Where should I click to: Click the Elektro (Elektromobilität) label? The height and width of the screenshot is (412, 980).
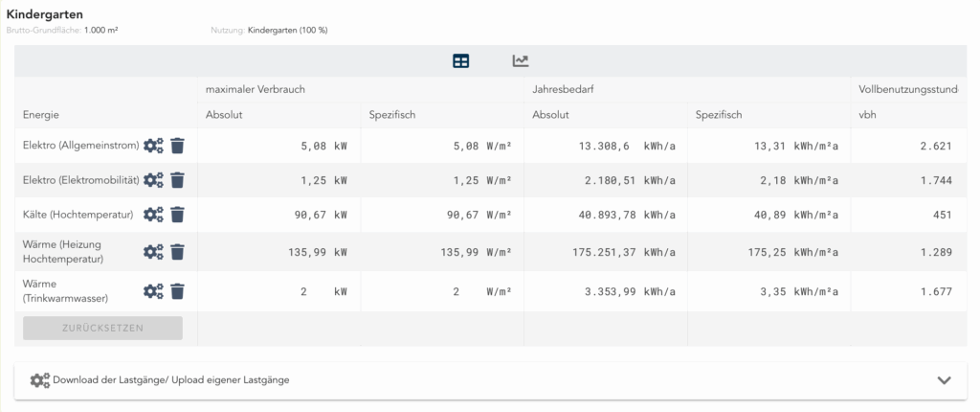point(81,180)
